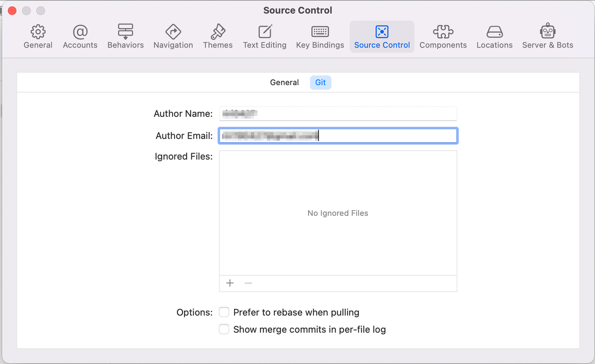Click inside the Ignored Files list
Viewport: 595px width, 364px height.
[x=338, y=213]
